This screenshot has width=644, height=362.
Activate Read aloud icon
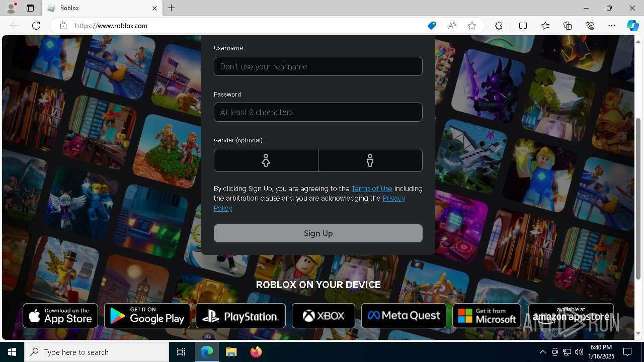[452, 26]
